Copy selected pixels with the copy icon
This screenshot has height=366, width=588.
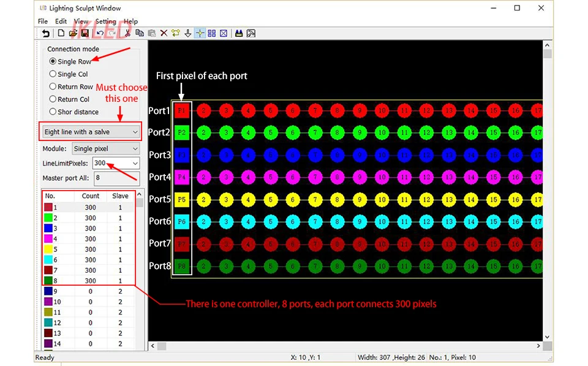tap(140, 33)
